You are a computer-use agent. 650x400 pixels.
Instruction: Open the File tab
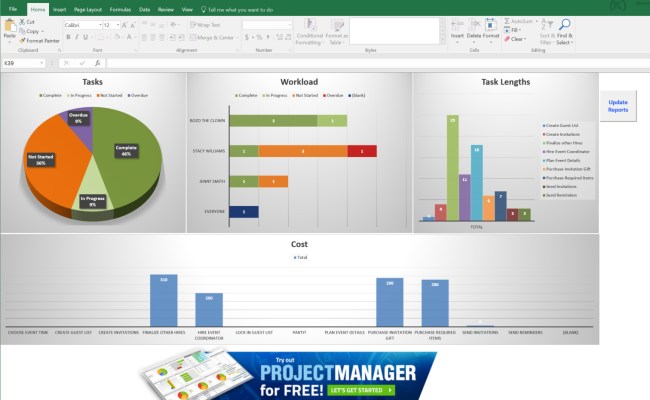point(13,9)
